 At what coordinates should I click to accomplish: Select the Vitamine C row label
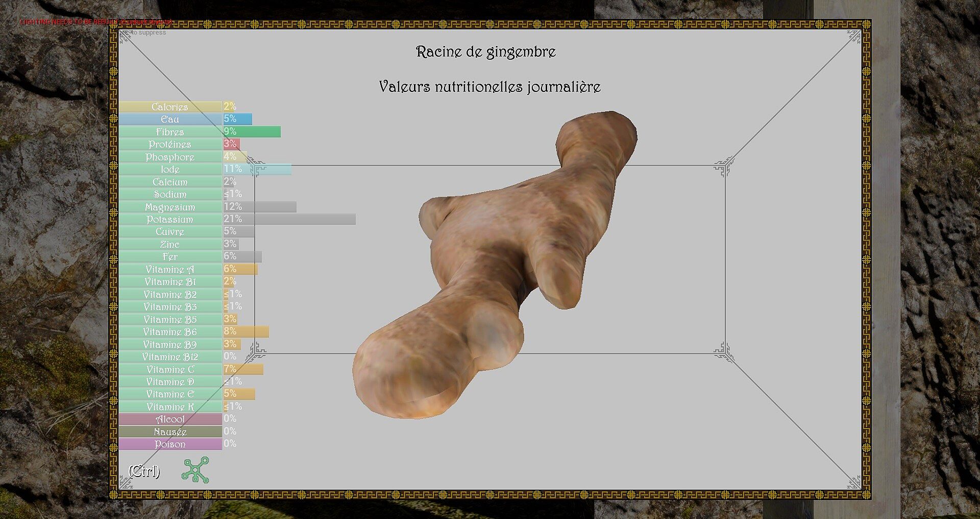[x=170, y=369]
